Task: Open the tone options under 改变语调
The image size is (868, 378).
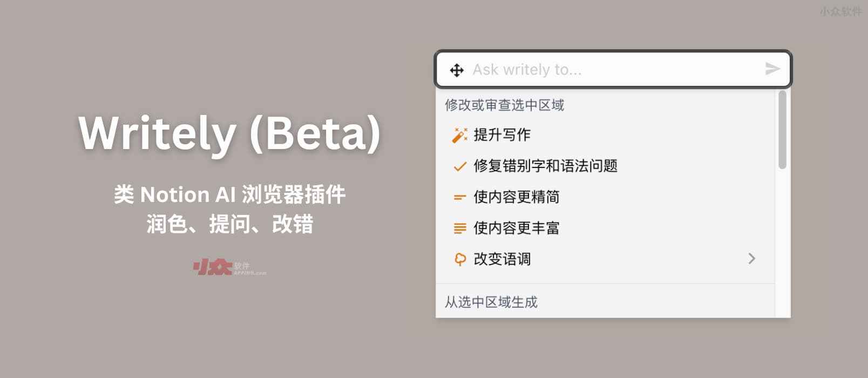Action: tap(502, 258)
